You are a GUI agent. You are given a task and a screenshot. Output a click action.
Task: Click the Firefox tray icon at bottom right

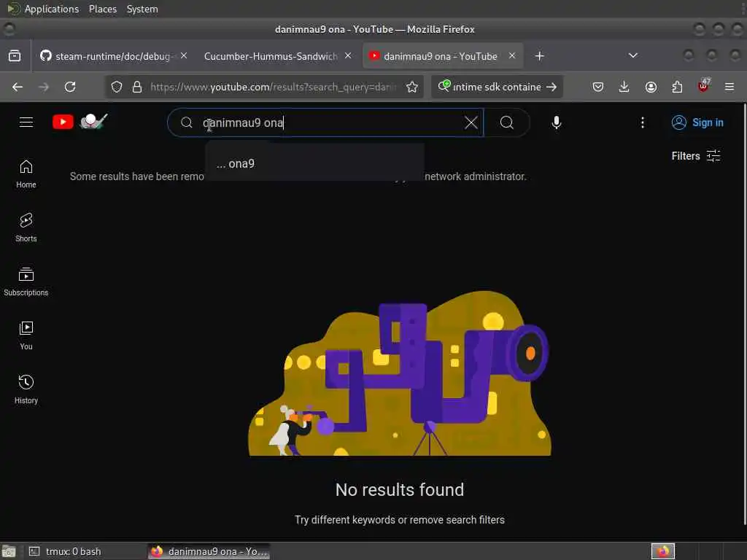pos(663,551)
